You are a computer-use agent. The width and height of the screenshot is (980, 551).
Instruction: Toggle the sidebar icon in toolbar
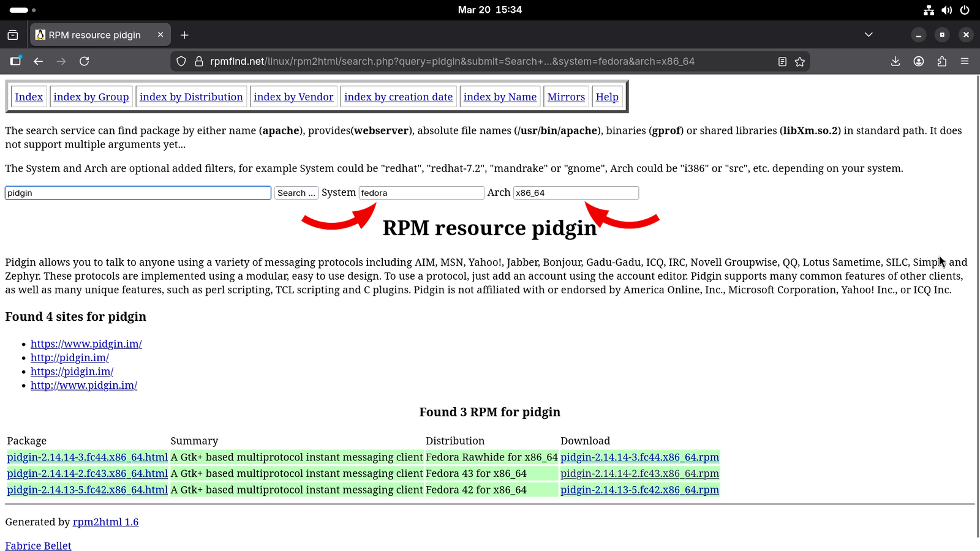15,61
